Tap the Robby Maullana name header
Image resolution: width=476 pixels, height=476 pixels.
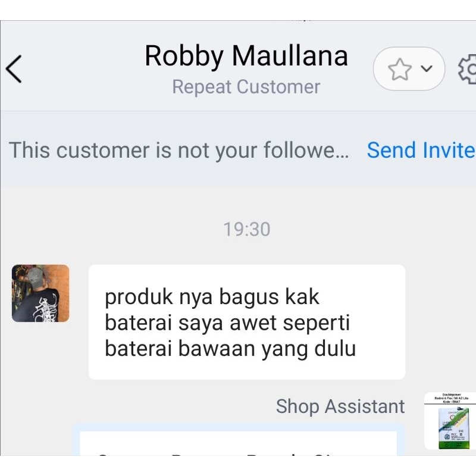coord(246,56)
